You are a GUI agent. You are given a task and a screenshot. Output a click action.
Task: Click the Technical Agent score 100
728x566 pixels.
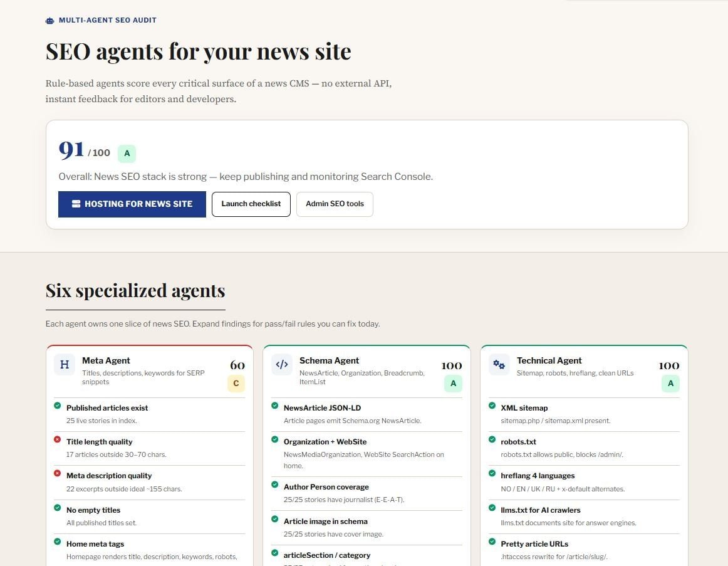[x=668, y=366]
